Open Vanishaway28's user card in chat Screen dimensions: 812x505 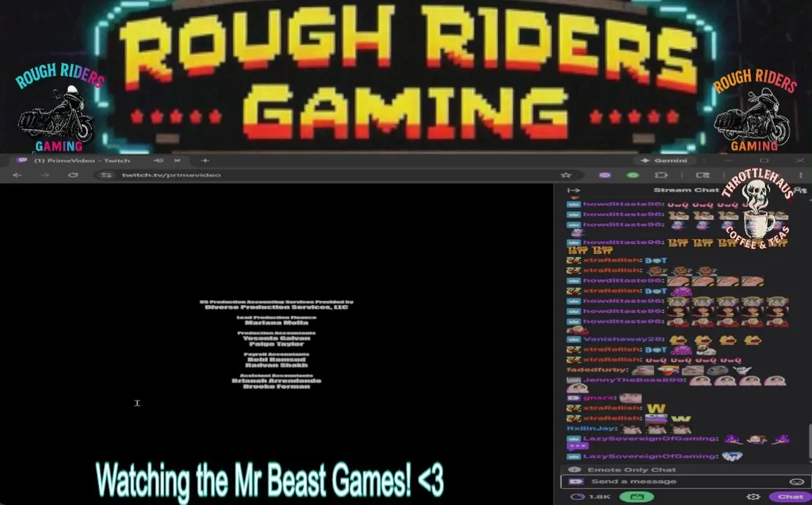pyautogui.click(x=624, y=339)
